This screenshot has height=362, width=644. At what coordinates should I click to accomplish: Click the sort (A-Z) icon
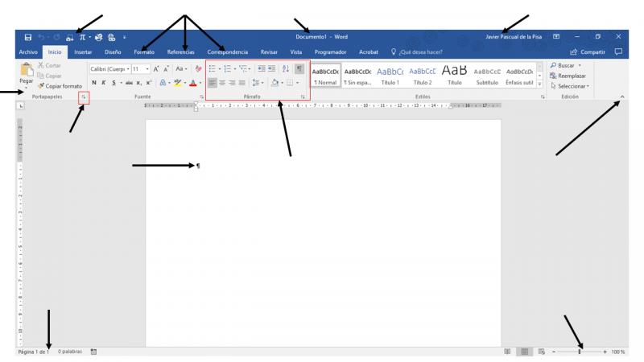pos(286,69)
